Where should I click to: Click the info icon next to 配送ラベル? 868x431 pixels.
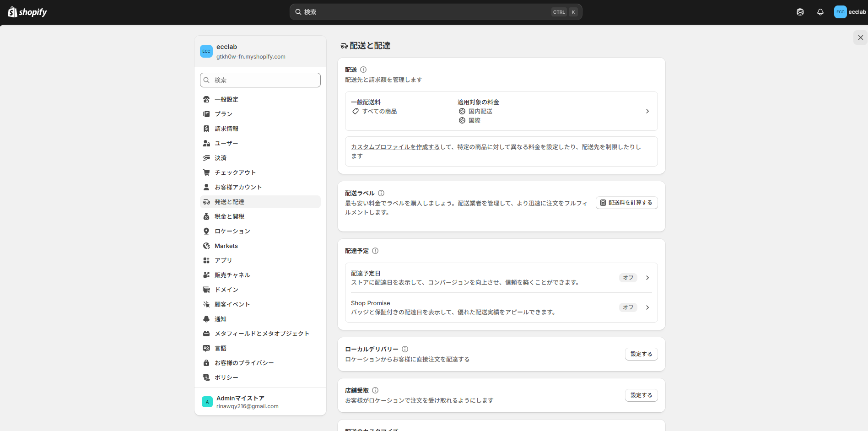pos(381,193)
